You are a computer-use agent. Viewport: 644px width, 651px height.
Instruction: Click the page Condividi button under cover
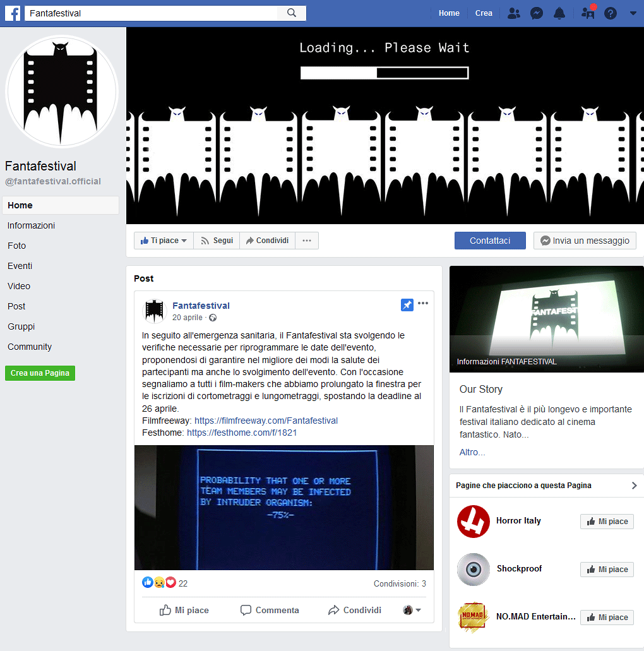[x=268, y=241]
